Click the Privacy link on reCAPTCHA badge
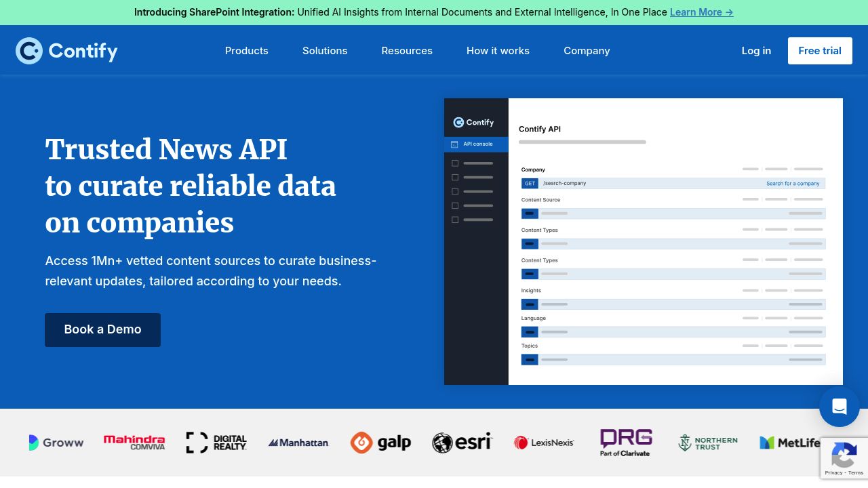The width and height of the screenshot is (868, 488). pos(833,472)
